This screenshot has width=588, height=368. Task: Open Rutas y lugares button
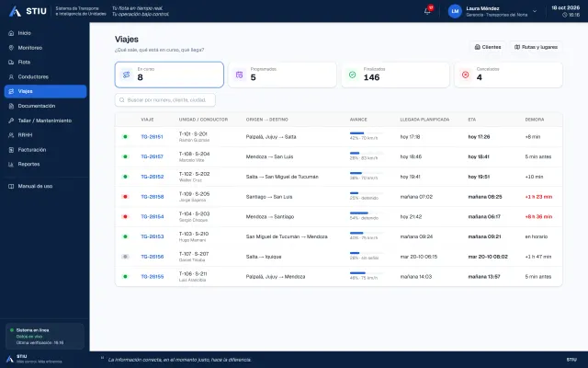point(536,47)
